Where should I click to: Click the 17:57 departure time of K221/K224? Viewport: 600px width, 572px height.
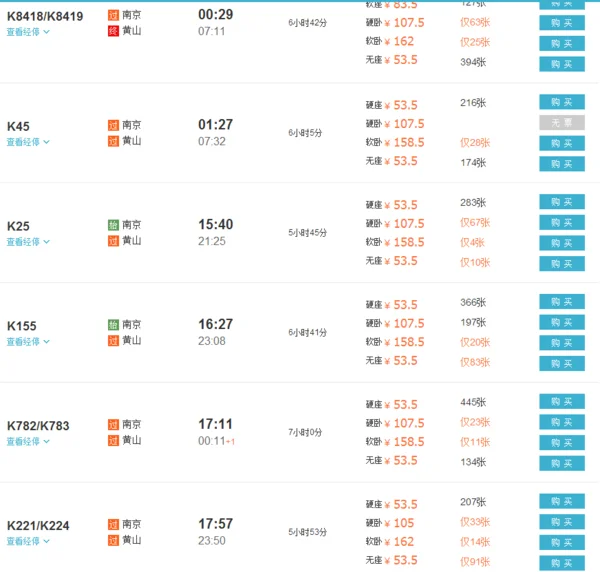click(x=215, y=523)
